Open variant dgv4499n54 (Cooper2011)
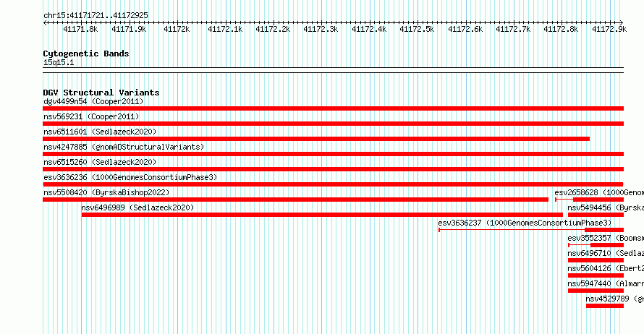The image size is (644, 334). tap(93, 102)
